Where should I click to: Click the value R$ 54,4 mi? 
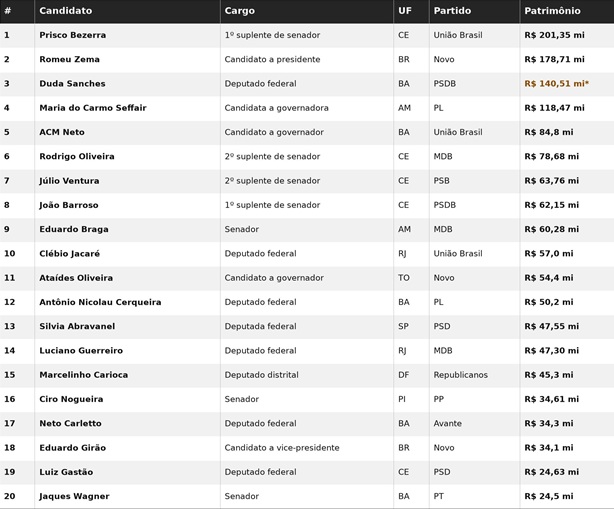549,278
